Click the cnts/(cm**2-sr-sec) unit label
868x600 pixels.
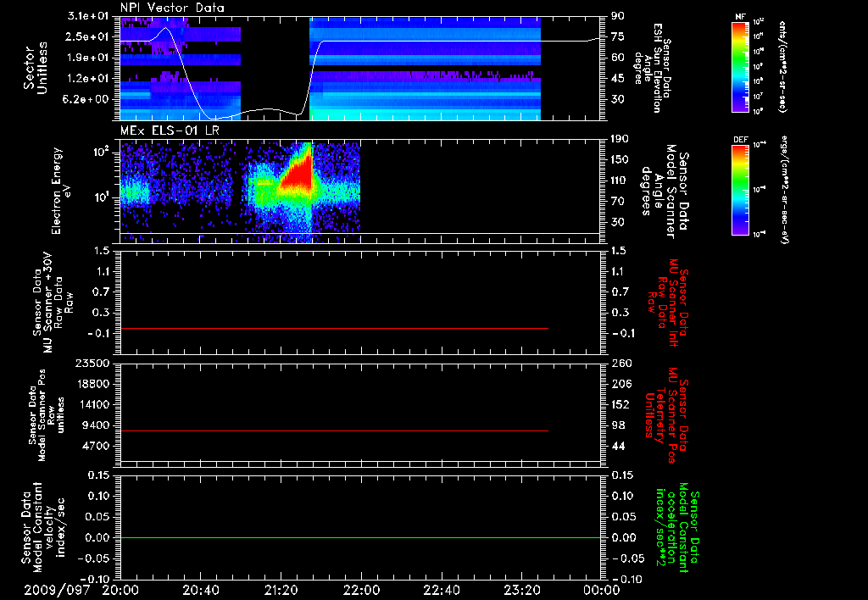[x=782, y=67]
